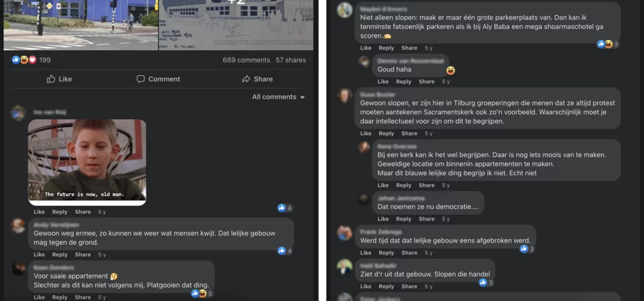Click reactions icon on 'Platgooien dat ding' comment
Screen dimensions: 644x301
[202, 294]
